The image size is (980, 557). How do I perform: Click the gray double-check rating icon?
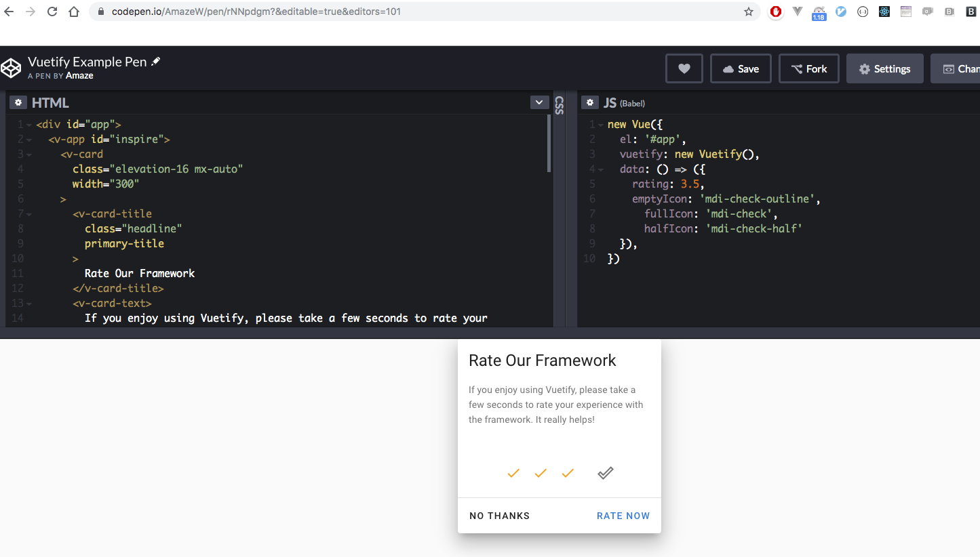pos(606,473)
